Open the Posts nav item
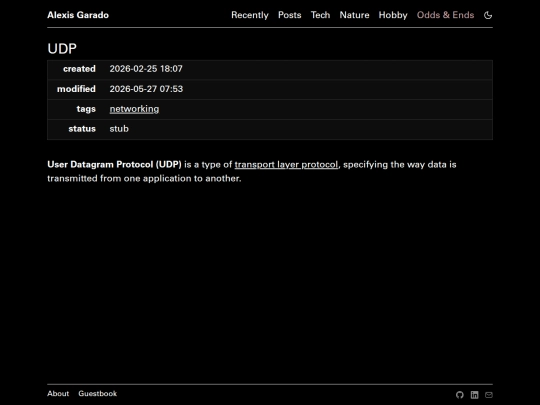Viewport: 540px width, 405px height. (x=290, y=15)
